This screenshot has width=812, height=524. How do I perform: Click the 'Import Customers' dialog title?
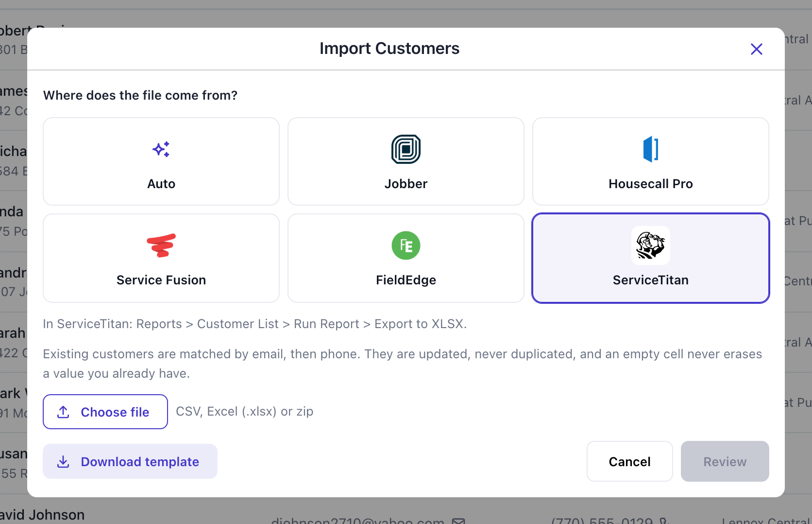(389, 49)
